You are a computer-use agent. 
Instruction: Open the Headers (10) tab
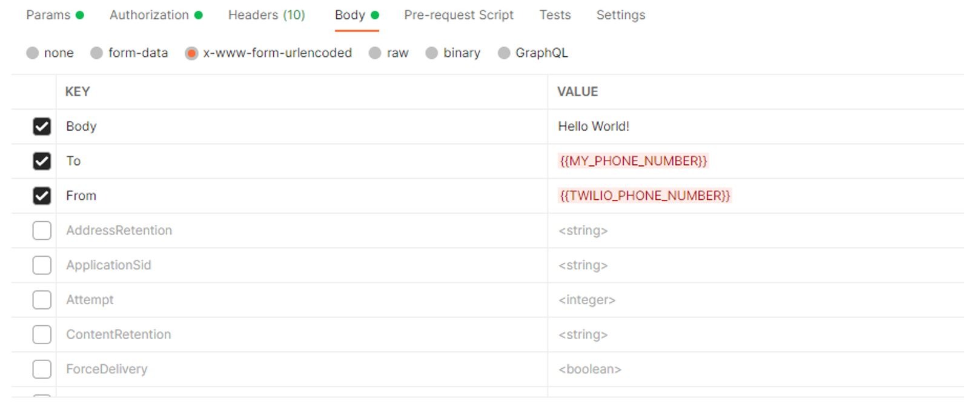267,15
